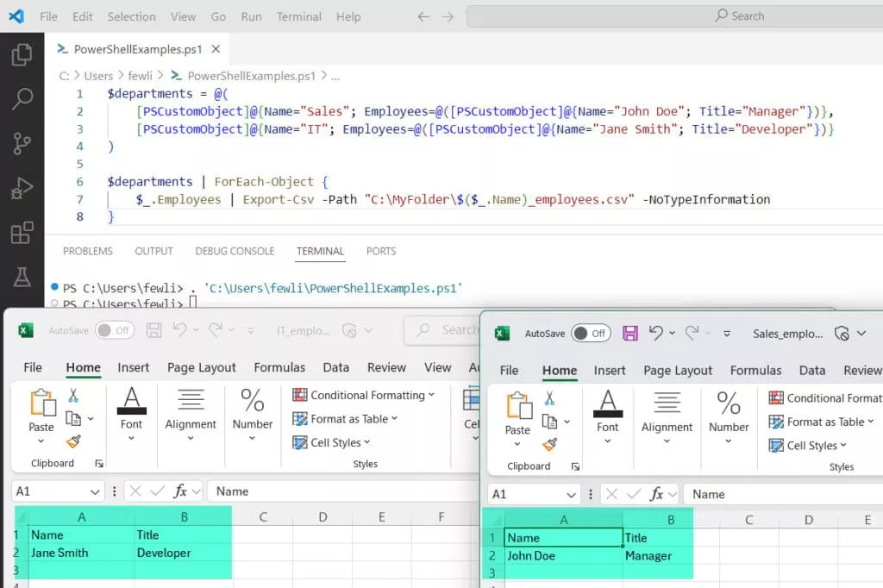883x588 pixels.
Task: Switch to the Insert ribbon tab
Action: tap(610, 370)
